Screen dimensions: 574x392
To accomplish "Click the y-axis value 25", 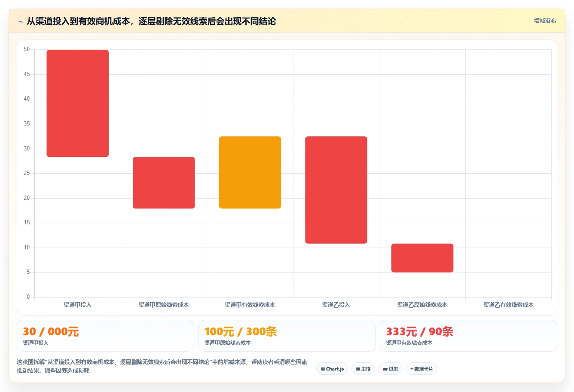I will 27,173.
